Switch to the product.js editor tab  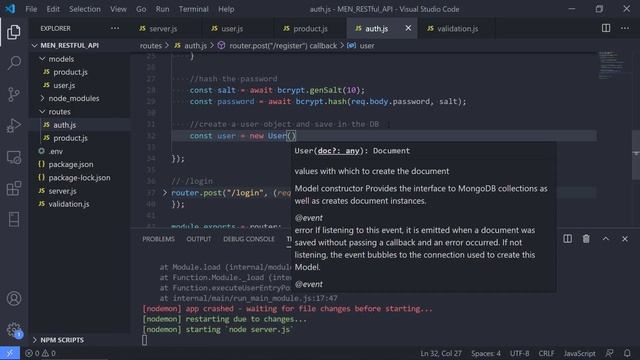(x=310, y=28)
